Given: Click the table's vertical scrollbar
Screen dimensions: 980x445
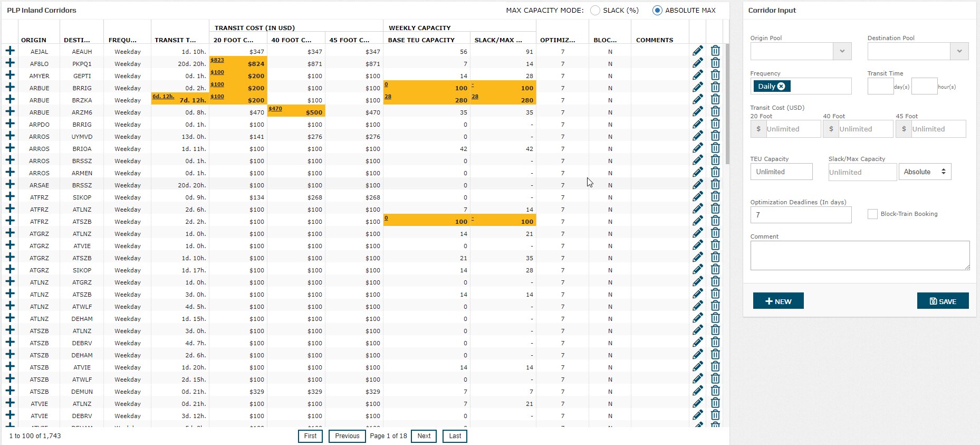Looking at the screenshot, I should coord(727,106).
